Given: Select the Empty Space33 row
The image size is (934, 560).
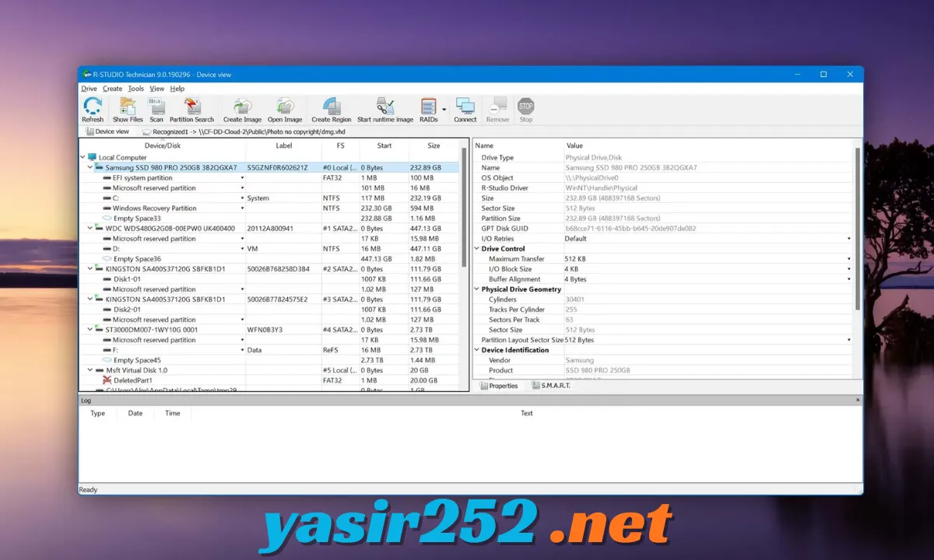Looking at the screenshot, I should click(269, 219).
